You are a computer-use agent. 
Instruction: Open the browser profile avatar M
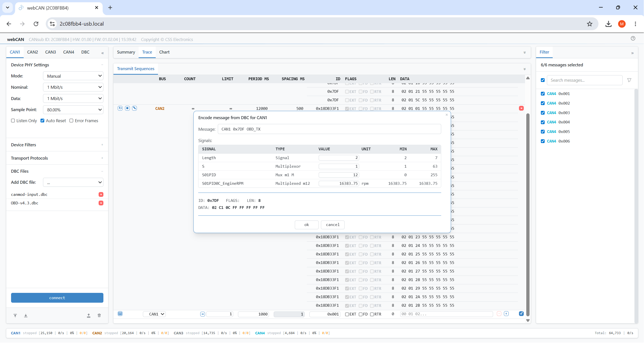pyautogui.click(x=622, y=24)
